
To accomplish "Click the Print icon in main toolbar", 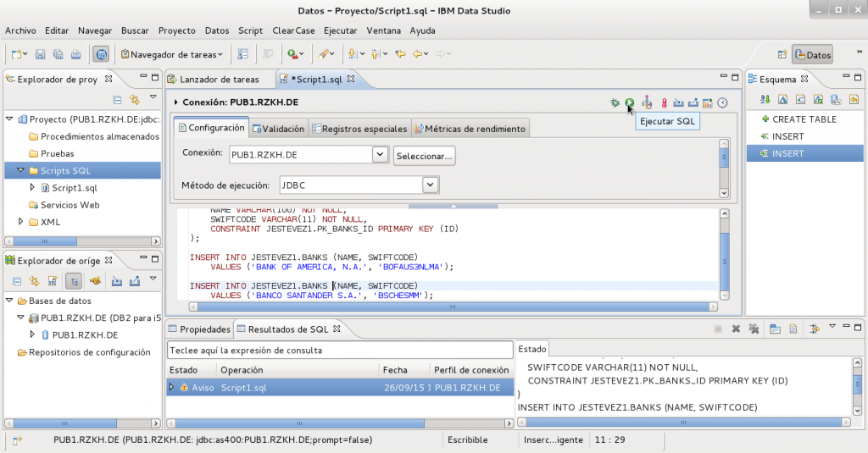I will click(x=75, y=54).
